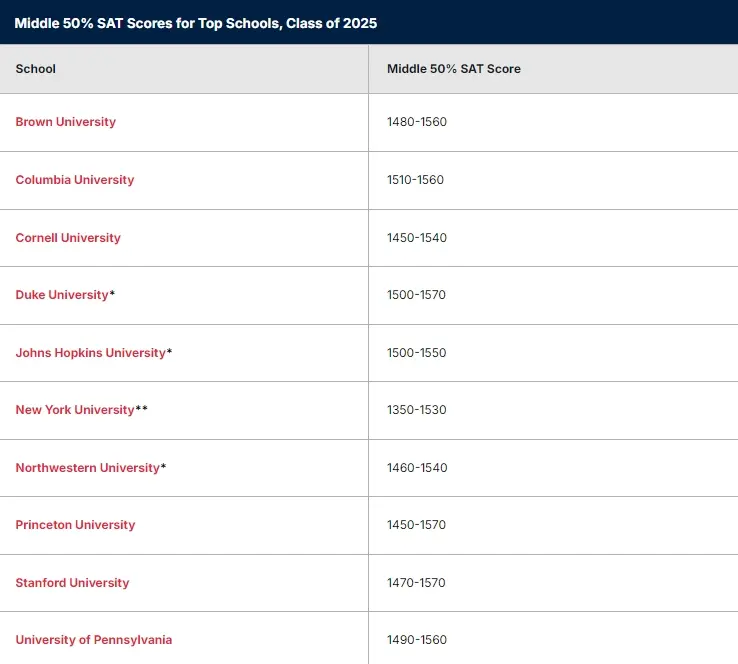The image size is (738, 664).
Task: Click the table title for Class of 2025
Action: [x=196, y=23]
